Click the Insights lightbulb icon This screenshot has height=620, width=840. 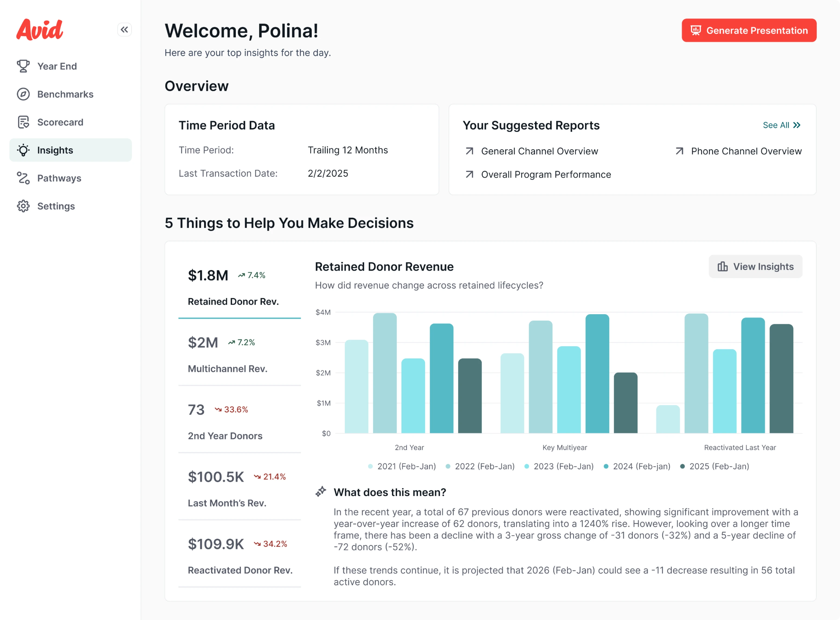(23, 150)
